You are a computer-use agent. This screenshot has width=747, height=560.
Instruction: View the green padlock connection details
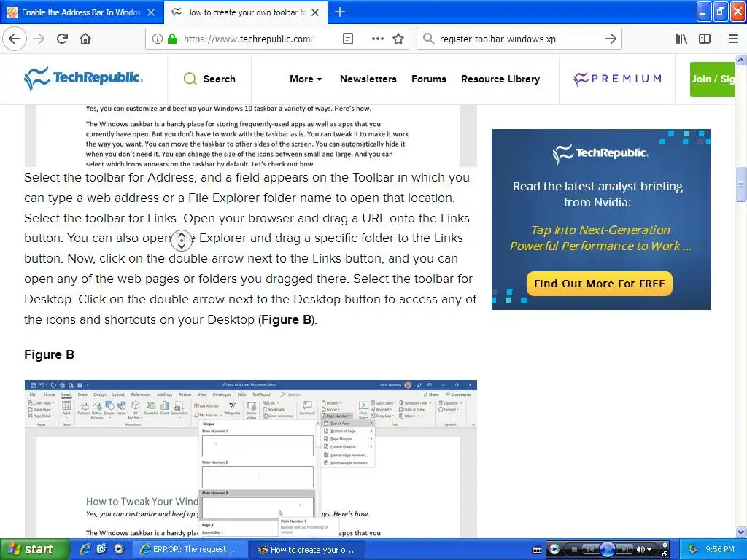[172, 39]
